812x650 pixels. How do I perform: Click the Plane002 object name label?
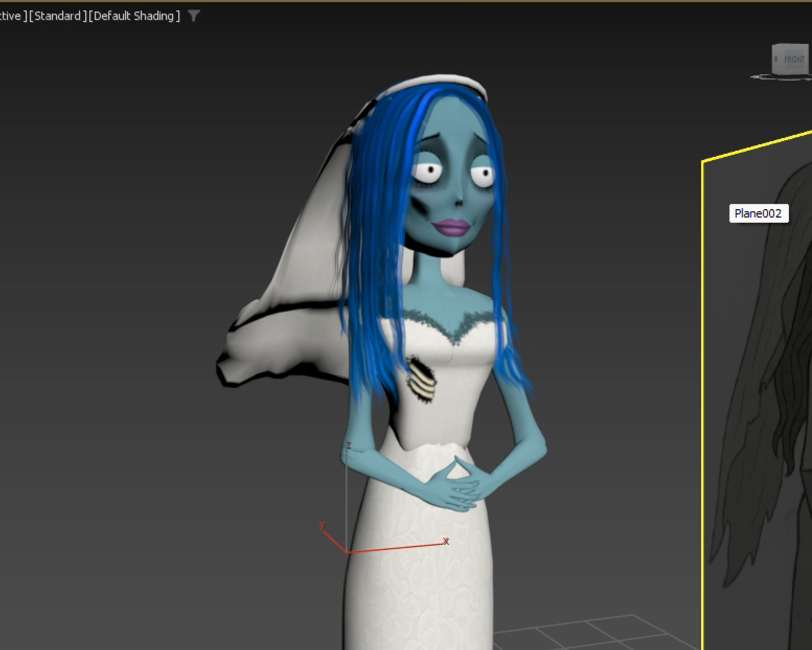tap(758, 213)
